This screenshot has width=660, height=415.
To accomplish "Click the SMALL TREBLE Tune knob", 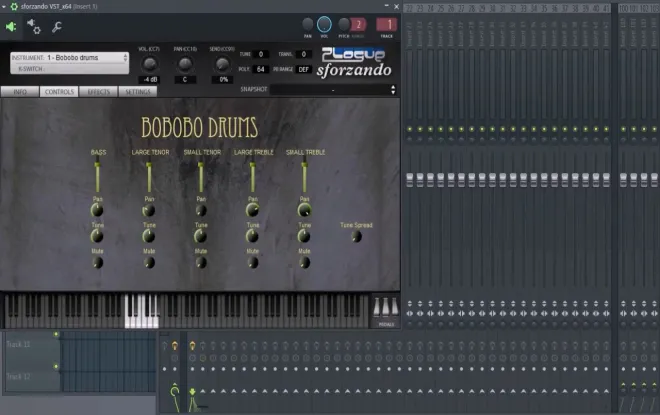I will [304, 236].
